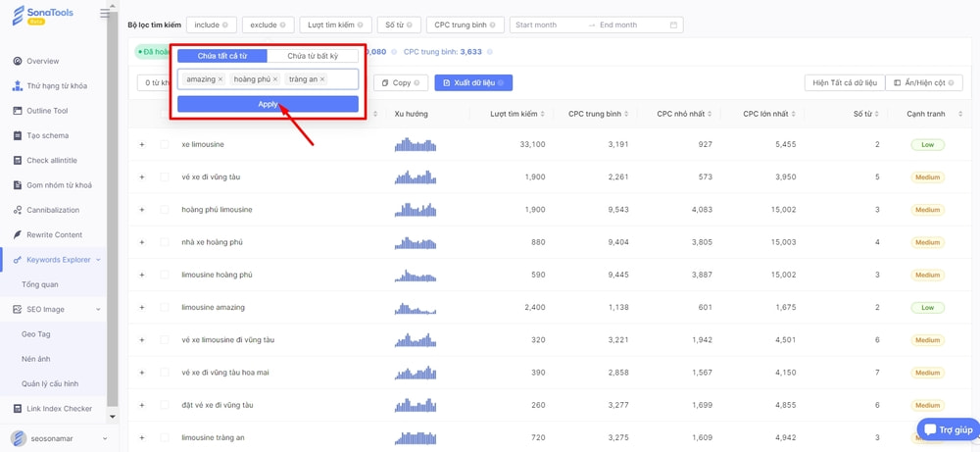Open Tổng quan submenu item

(40, 284)
